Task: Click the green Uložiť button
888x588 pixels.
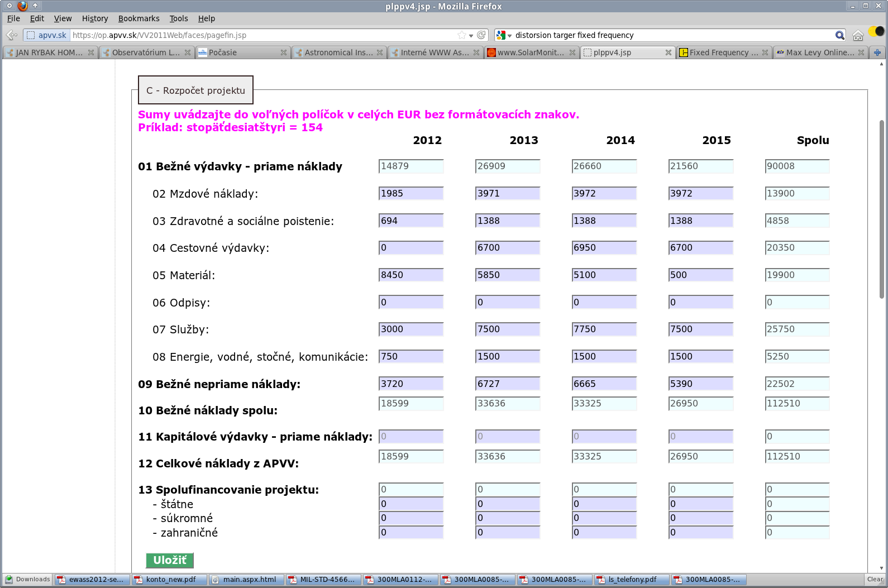Action: [170, 560]
